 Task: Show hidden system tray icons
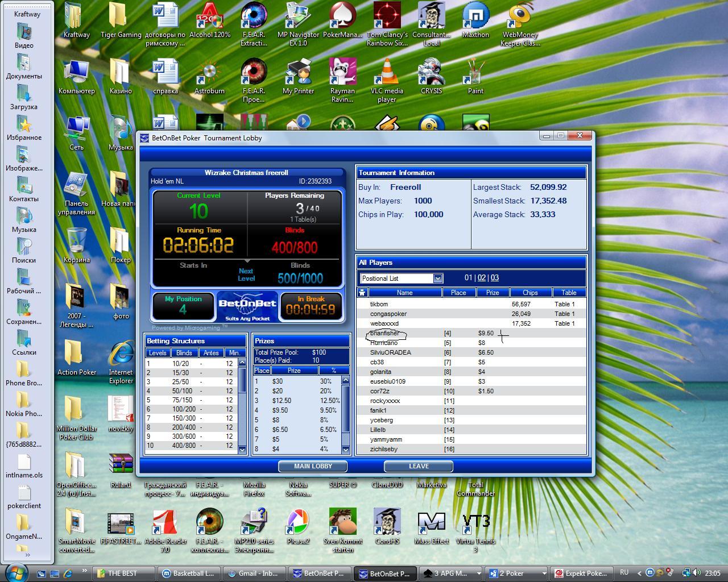[x=639, y=573]
